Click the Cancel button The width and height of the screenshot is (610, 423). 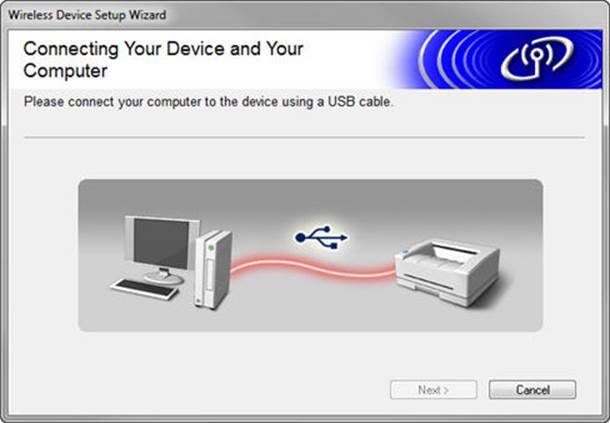click(532, 390)
